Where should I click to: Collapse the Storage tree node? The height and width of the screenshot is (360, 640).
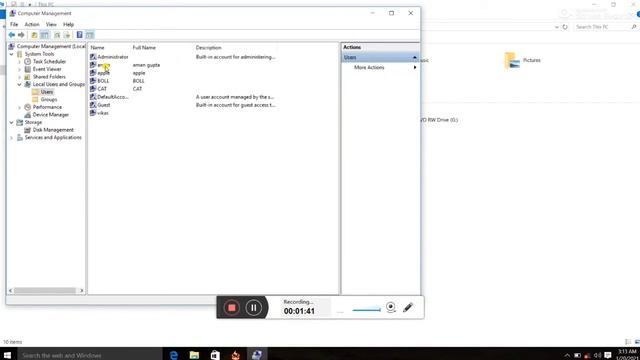point(11,122)
